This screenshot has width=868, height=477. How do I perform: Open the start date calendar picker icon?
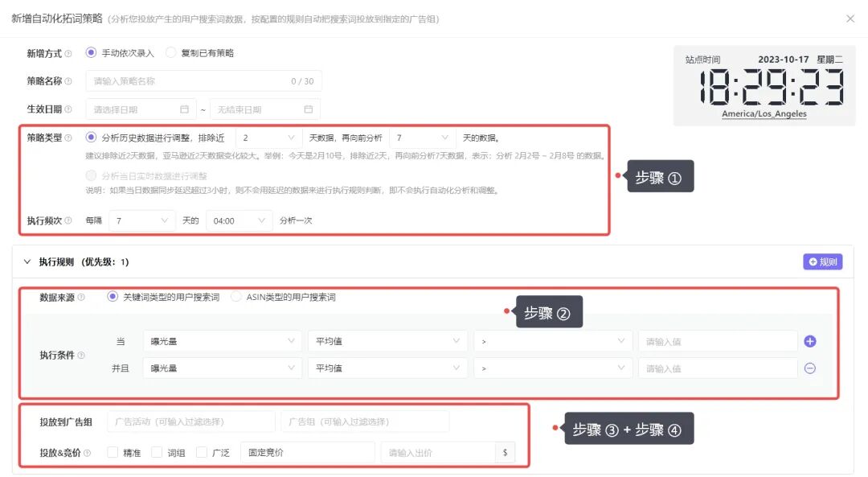(183, 108)
